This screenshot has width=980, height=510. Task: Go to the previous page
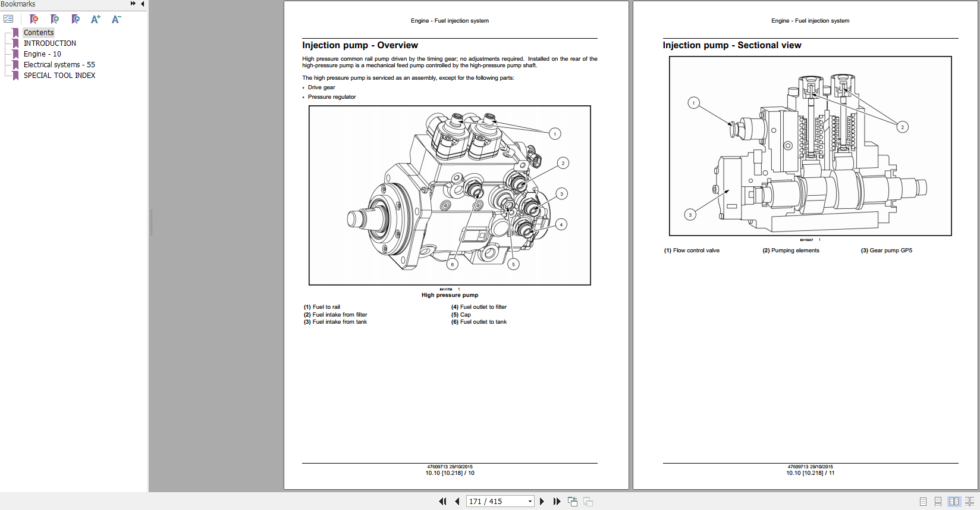point(457,502)
